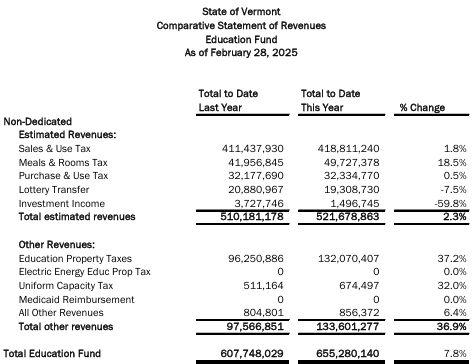Click the value 418,811,240
The image size is (476, 364).
[x=348, y=149]
